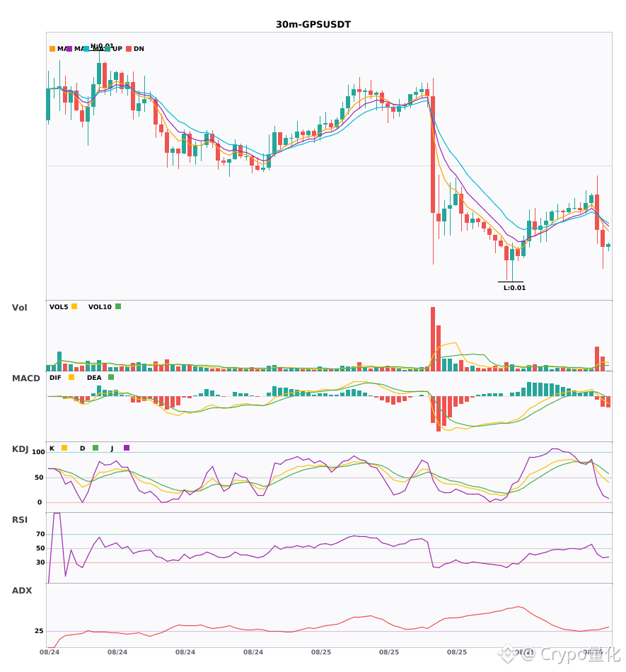Click the ADX panel label
Screen dimensions: 626x672
tap(22, 591)
